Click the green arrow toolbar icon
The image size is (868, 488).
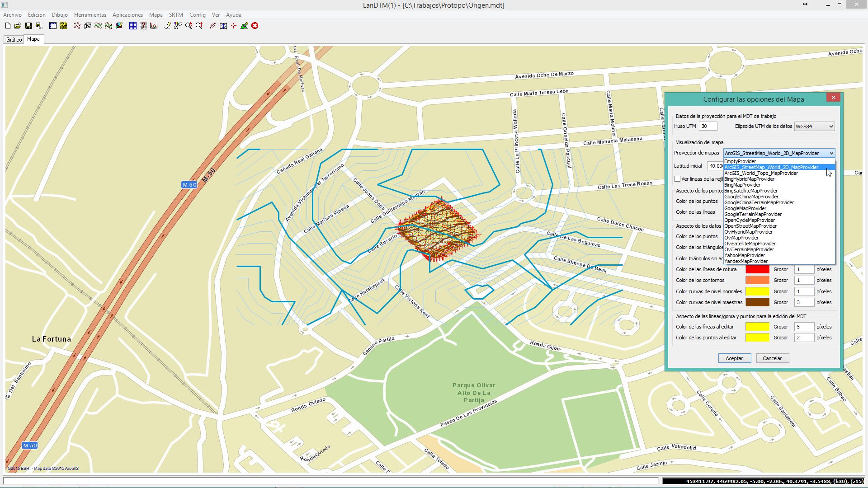[x=244, y=26]
